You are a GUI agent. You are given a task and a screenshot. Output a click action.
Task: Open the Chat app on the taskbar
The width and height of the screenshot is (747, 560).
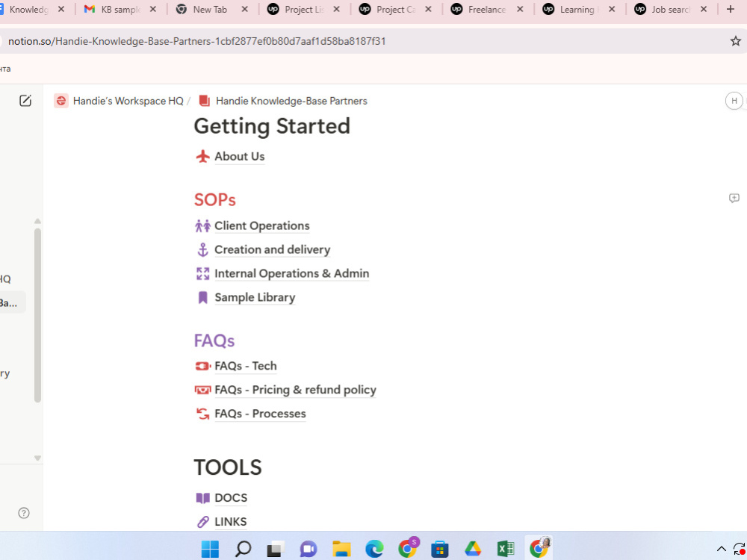pyautogui.click(x=309, y=549)
